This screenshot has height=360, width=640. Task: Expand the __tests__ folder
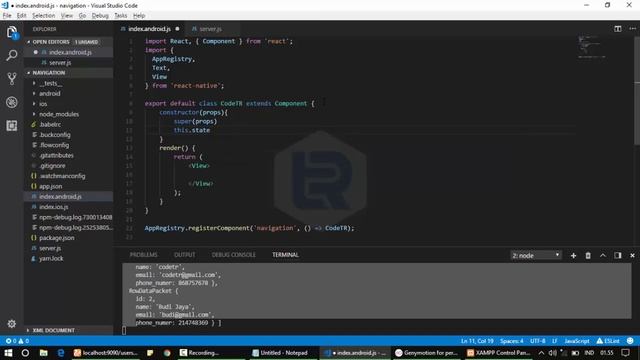[x=51, y=83]
